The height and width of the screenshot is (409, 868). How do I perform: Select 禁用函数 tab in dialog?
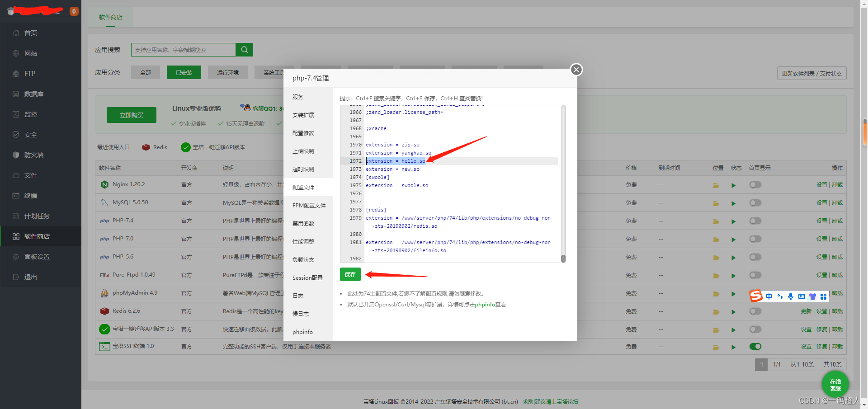pos(308,223)
